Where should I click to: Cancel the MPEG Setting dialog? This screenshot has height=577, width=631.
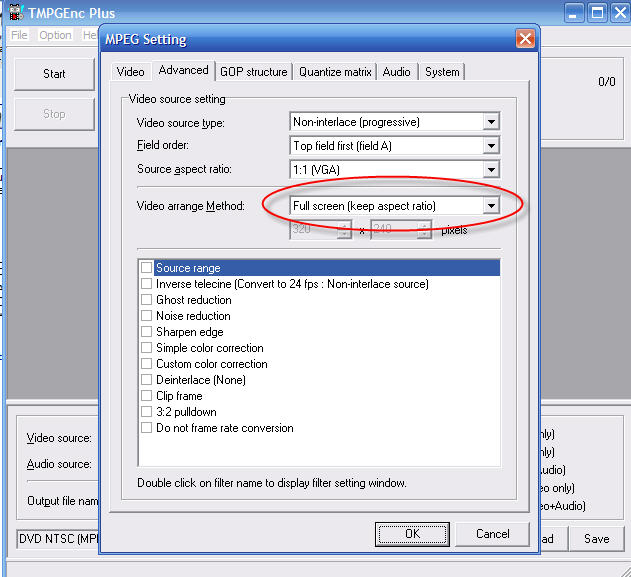coord(493,534)
